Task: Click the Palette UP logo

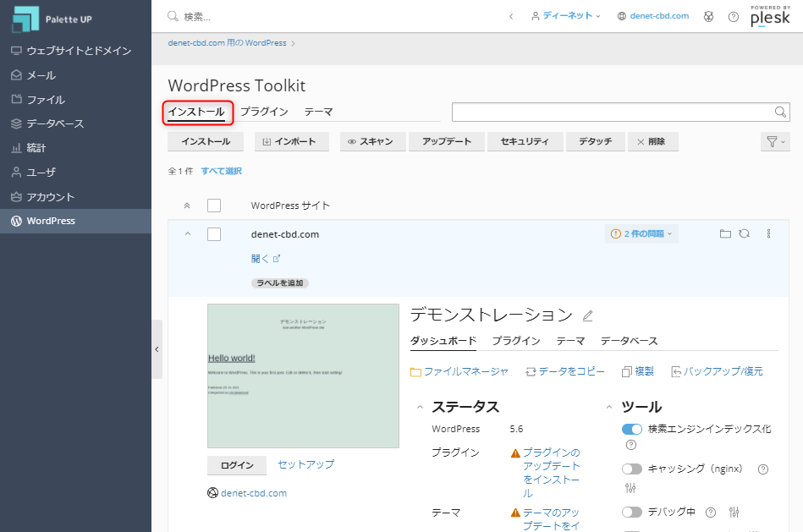Action: [52, 19]
